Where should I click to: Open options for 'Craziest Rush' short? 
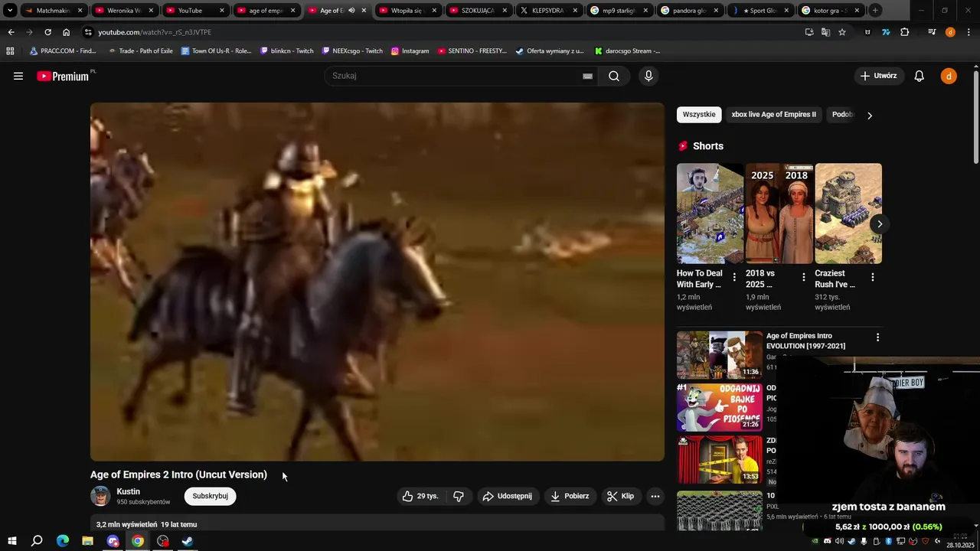point(872,277)
